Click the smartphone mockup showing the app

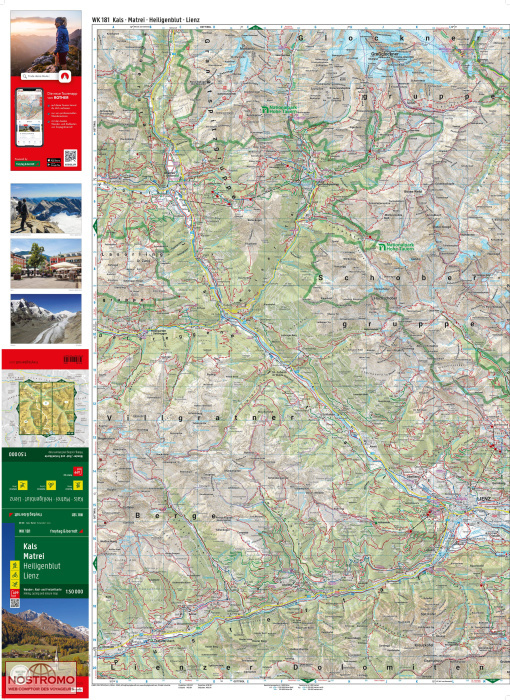pos(29,117)
